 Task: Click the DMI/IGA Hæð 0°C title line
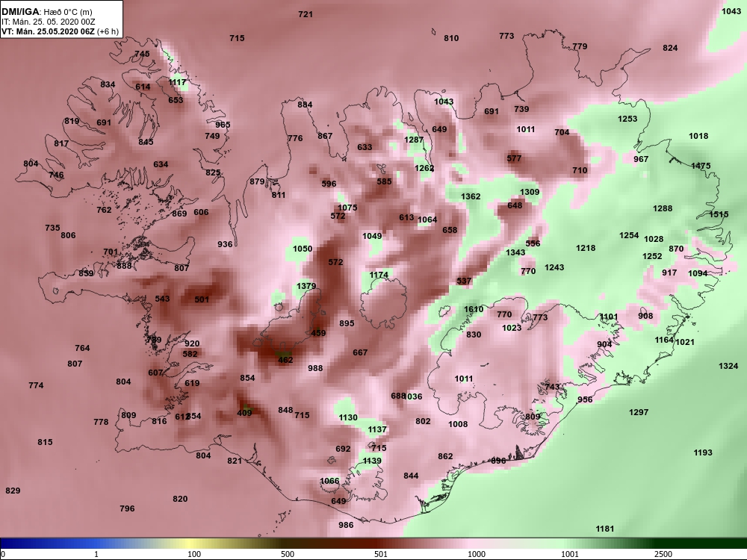[46, 12]
